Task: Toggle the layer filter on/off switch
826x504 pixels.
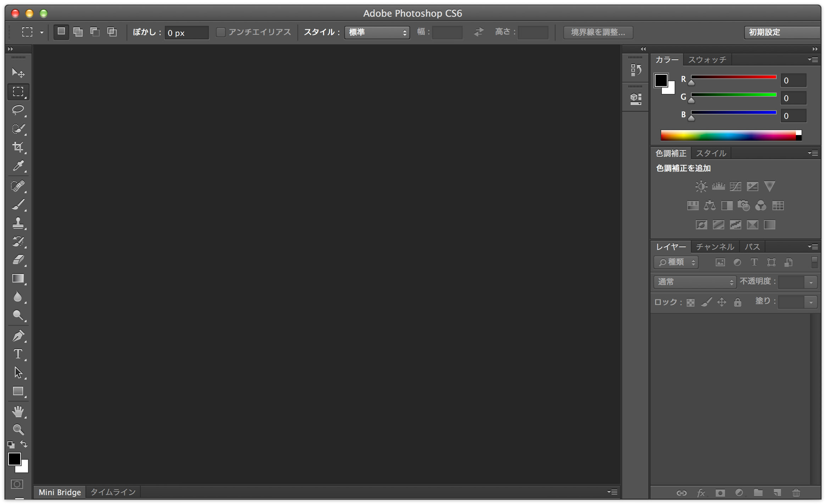Action: [814, 262]
